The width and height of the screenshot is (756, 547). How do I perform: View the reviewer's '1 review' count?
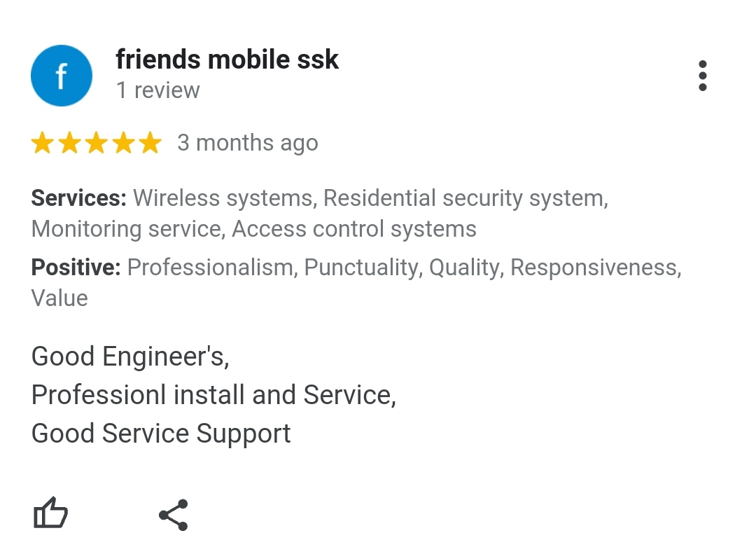tap(158, 90)
